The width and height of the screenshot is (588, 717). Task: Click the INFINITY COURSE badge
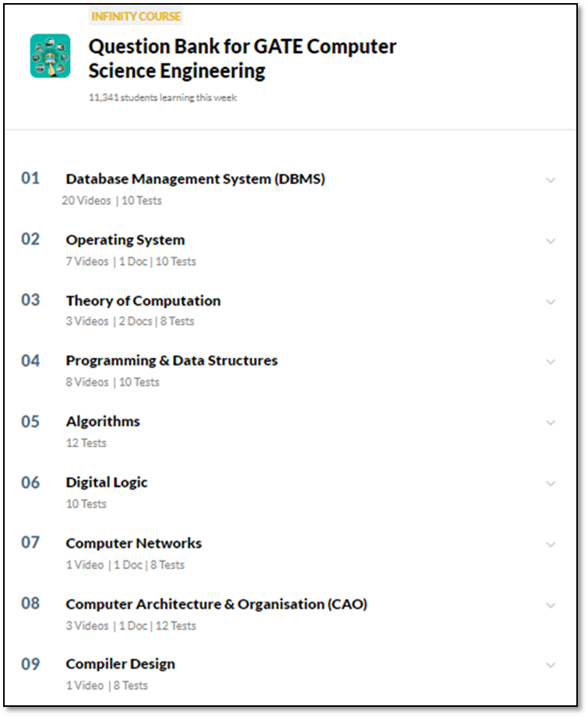pos(136,16)
